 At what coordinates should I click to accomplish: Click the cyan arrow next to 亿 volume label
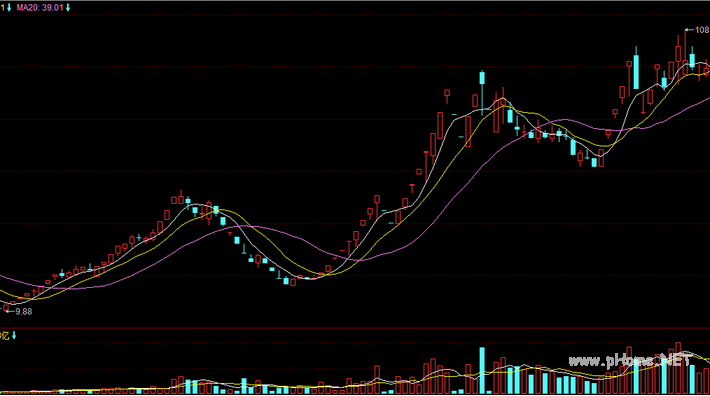point(14,335)
